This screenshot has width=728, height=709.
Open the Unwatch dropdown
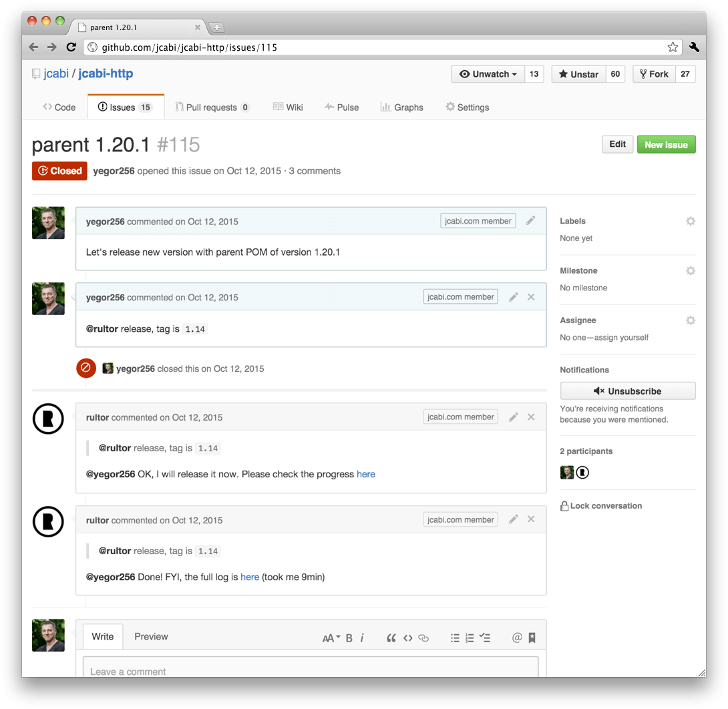pyautogui.click(x=488, y=74)
